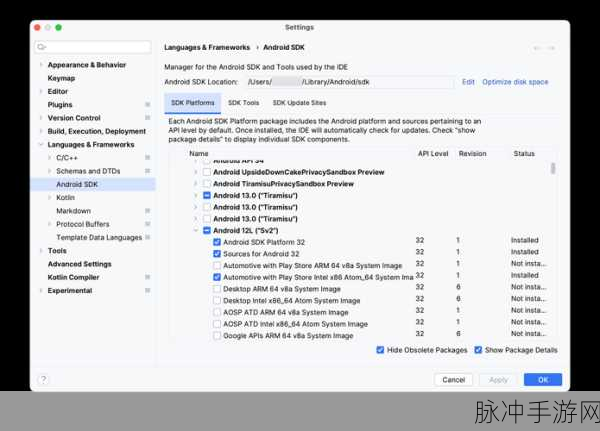Expand Build, Execution, Deployment section
This screenshot has width=600, height=431.
click(x=41, y=131)
